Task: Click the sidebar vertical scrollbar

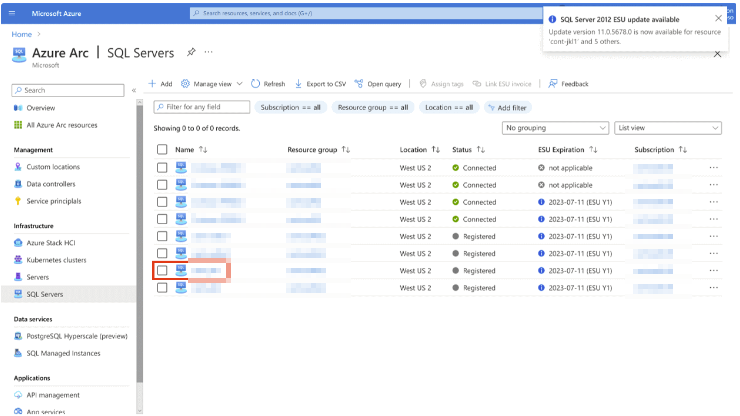Action: (140, 243)
